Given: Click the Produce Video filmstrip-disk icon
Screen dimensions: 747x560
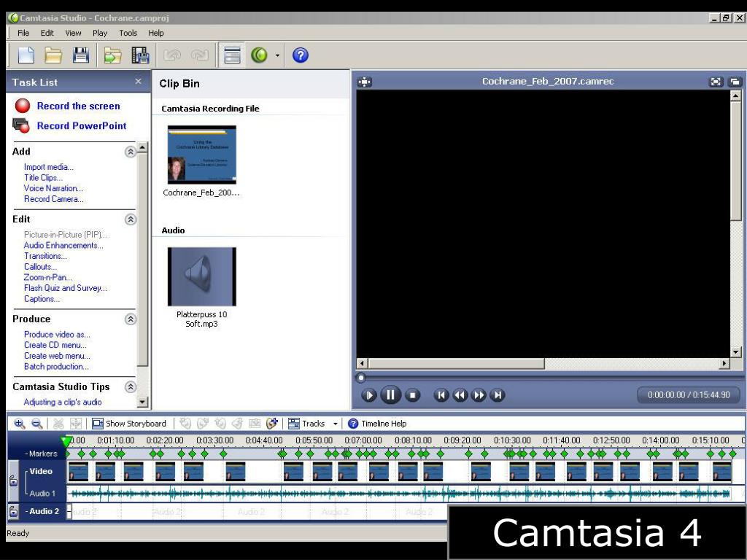Looking at the screenshot, I should tap(140, 55).
